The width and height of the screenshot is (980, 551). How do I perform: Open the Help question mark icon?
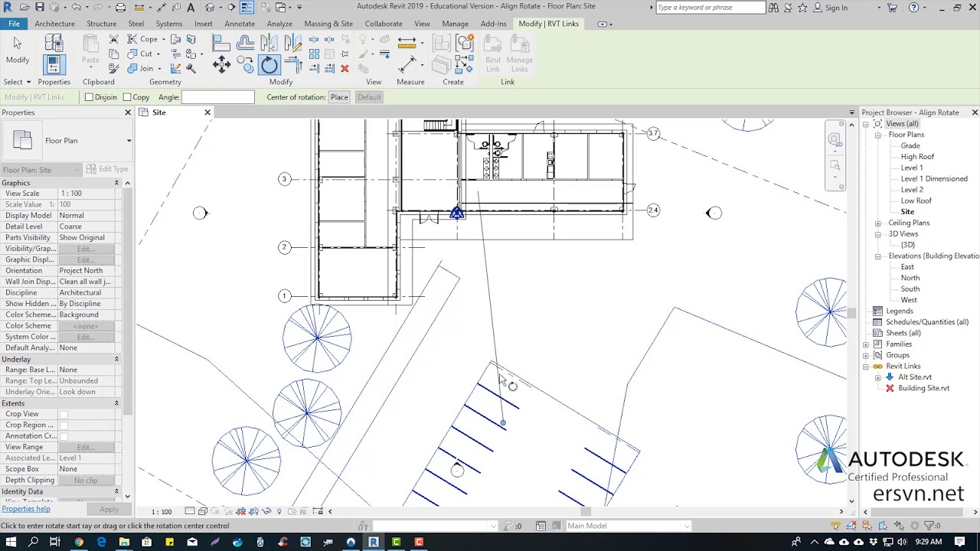pyautogui.click(x=913, y=8)
